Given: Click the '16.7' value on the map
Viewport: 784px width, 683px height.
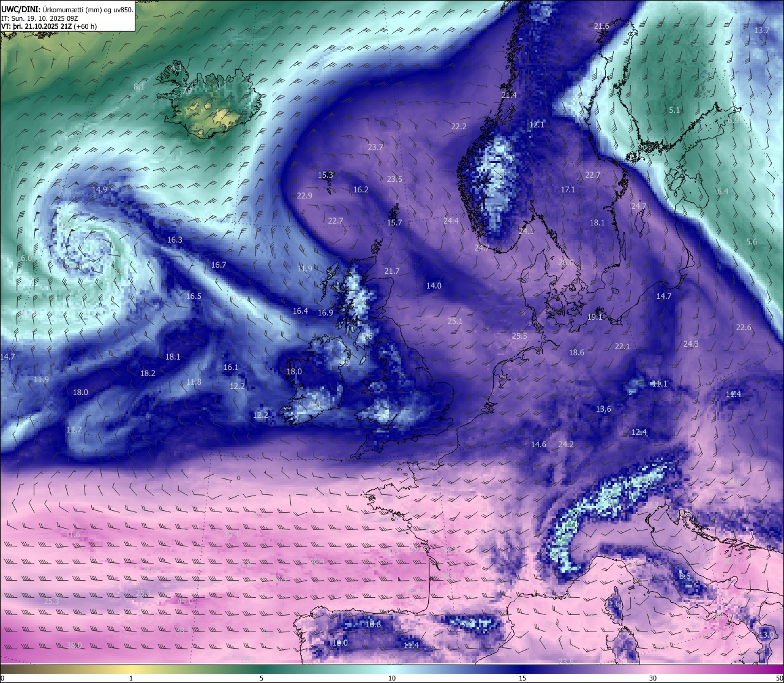Looking at the screenshot, I should [219, 265].
